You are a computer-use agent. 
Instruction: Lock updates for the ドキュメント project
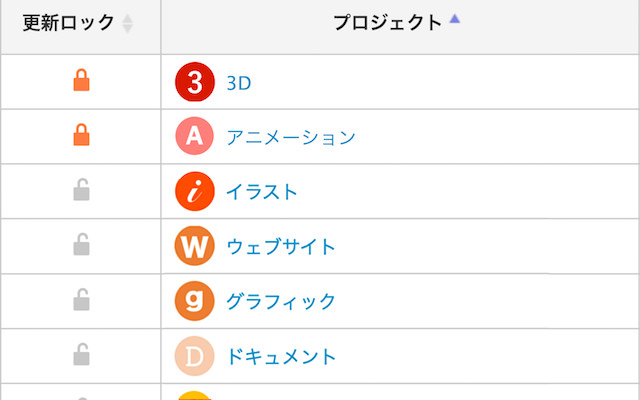[81, 354]
